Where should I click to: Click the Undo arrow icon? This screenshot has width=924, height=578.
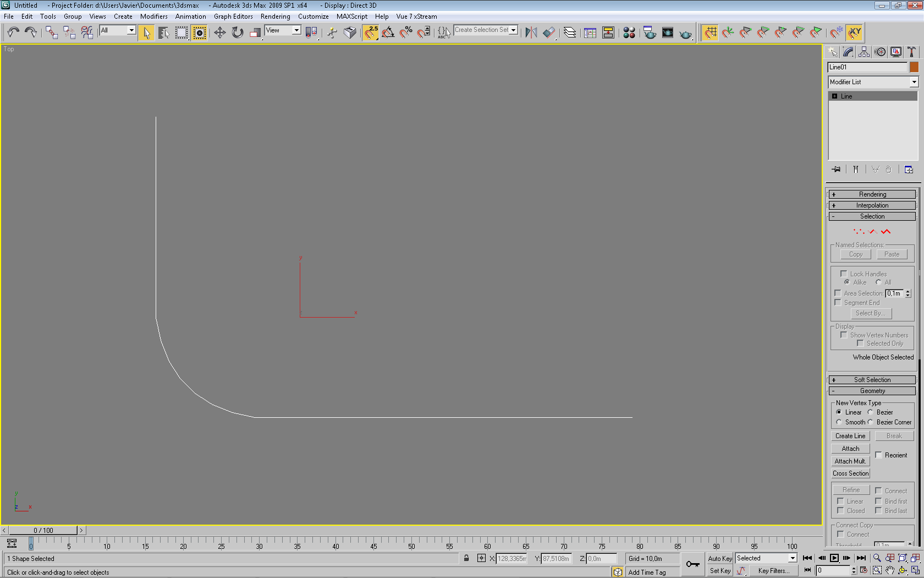pos(13,32)
